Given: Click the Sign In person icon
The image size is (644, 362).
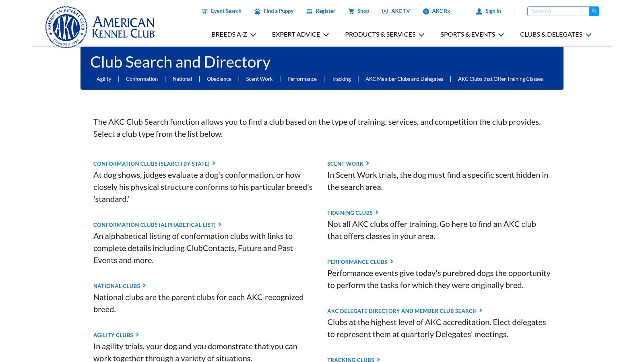Looking at the screenshot, I should pyautogui.click(x=479, y=11).
